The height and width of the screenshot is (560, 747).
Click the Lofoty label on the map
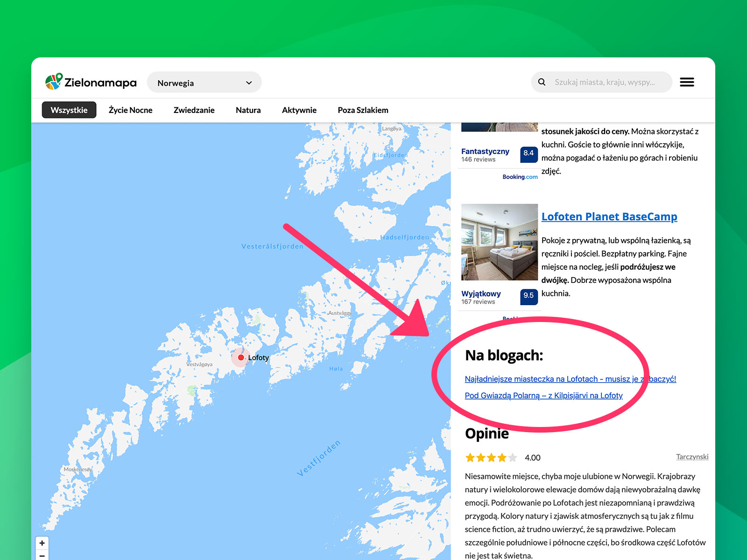coord(259,358)
